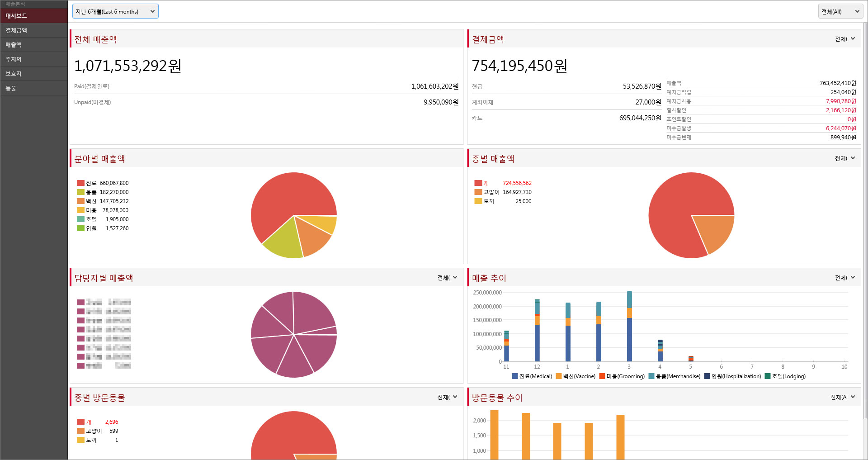The height and width of the screenshot is (460, 868).
Task: Expand the 종별 매출액 panel filter dropdown
Action: [845, 158]
